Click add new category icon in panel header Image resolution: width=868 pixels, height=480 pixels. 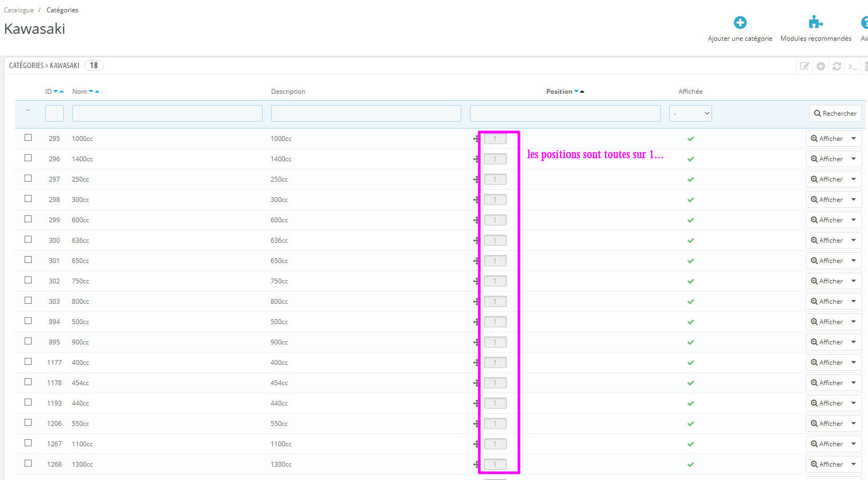tap(821, 66)
